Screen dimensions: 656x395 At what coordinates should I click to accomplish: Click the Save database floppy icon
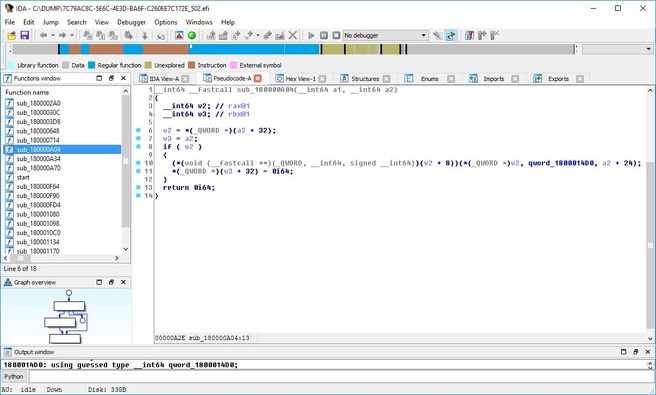click(x=25, y=36)
